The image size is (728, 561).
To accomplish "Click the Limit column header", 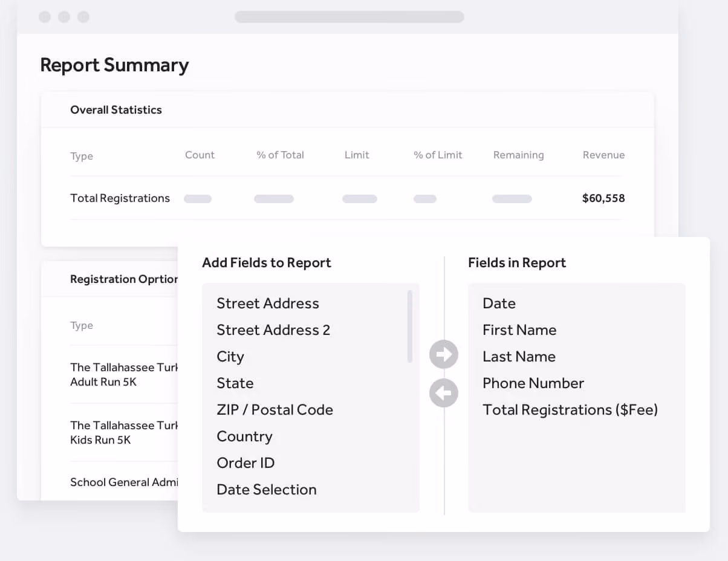I will 357,155.
